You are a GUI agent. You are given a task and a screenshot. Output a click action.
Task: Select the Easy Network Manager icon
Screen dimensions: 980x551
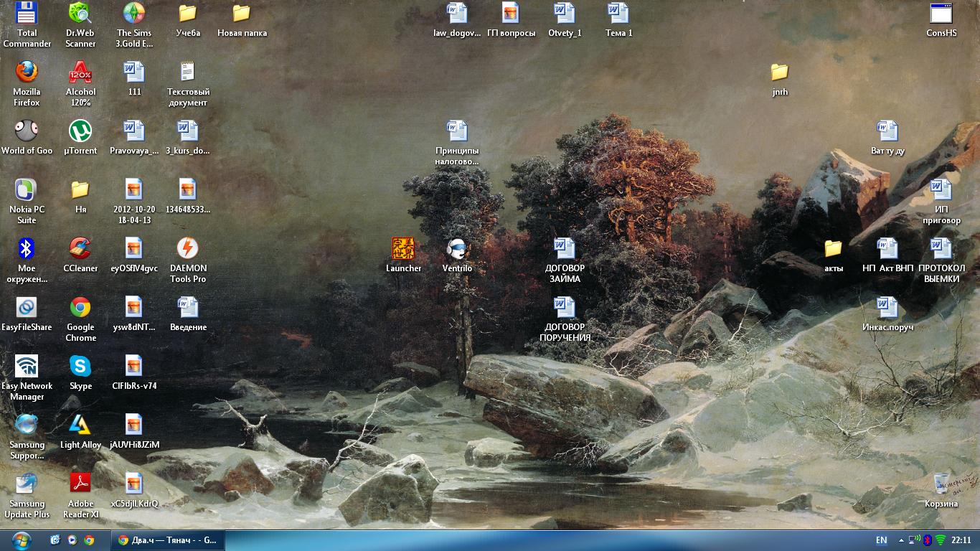pyautogui.click(x=27, y=377)
